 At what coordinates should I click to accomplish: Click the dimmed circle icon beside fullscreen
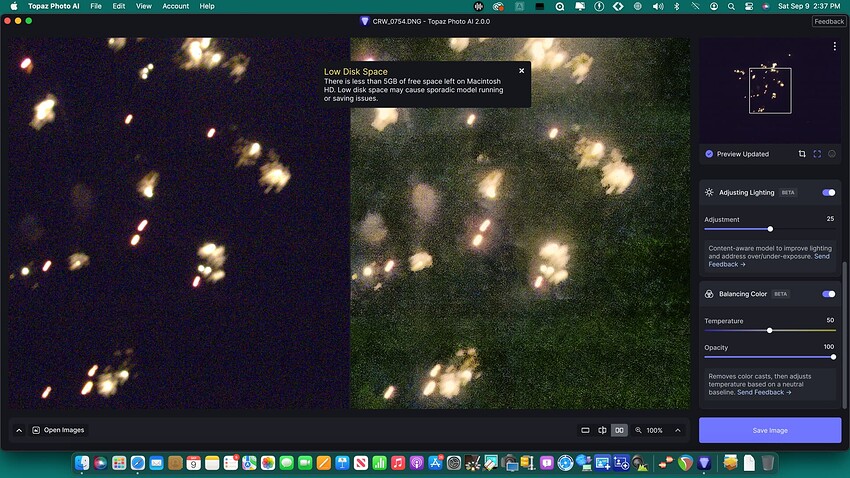click(832, 154)
